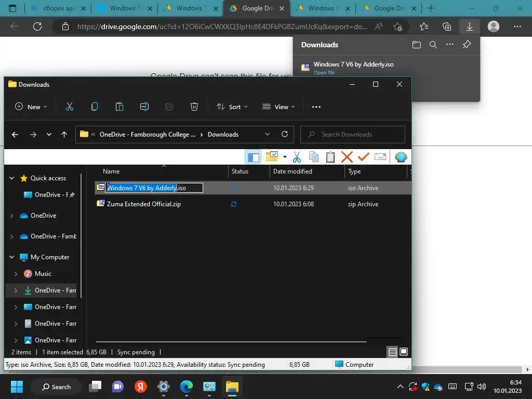Expand the address bar history dropdown
Image resolution: width=532 pixels, height=399 pixels.
coord(268,135)
